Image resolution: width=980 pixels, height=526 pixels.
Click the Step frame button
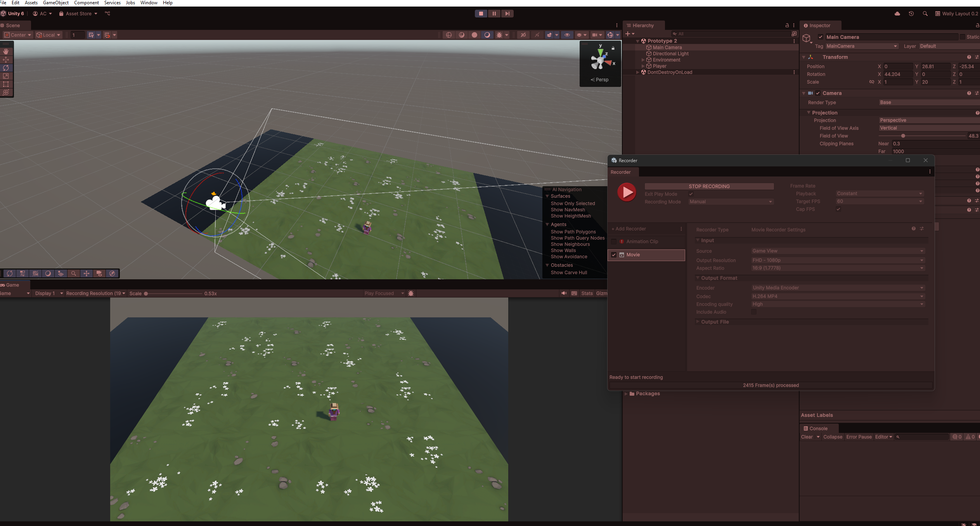(x=507, y=14)
